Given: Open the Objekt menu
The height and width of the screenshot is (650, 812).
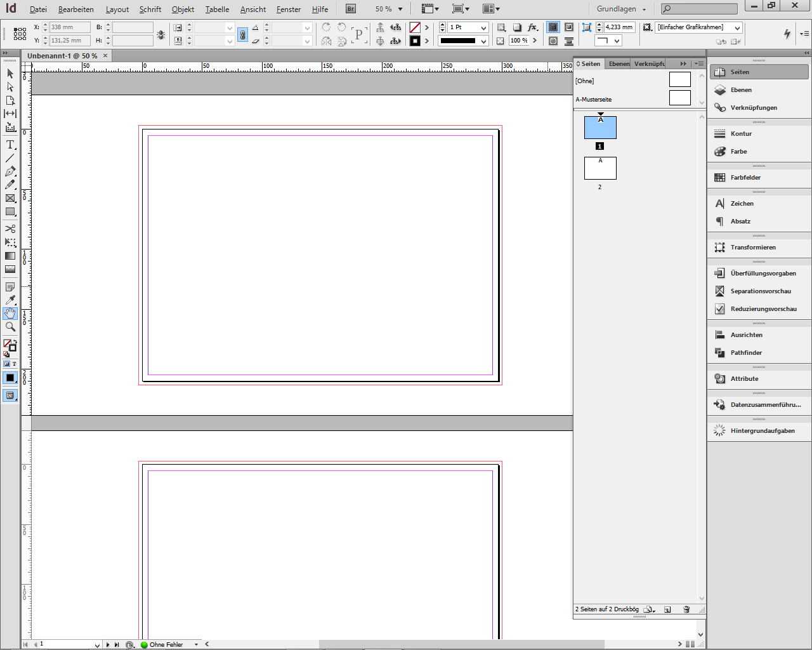Looking at the screenshot, I should [x=183, y=9].
